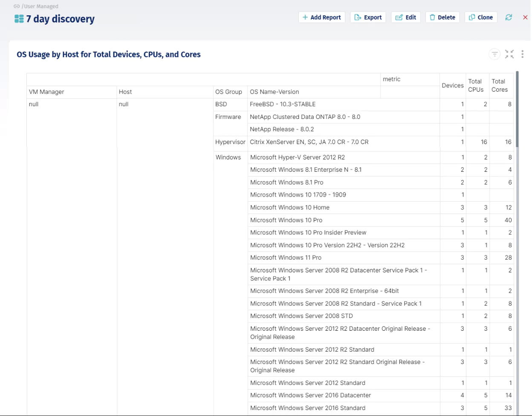Click the dashboard grid icon beside the title
The width and height of the screenshot is (532, 416).
[x=19, y=19]
